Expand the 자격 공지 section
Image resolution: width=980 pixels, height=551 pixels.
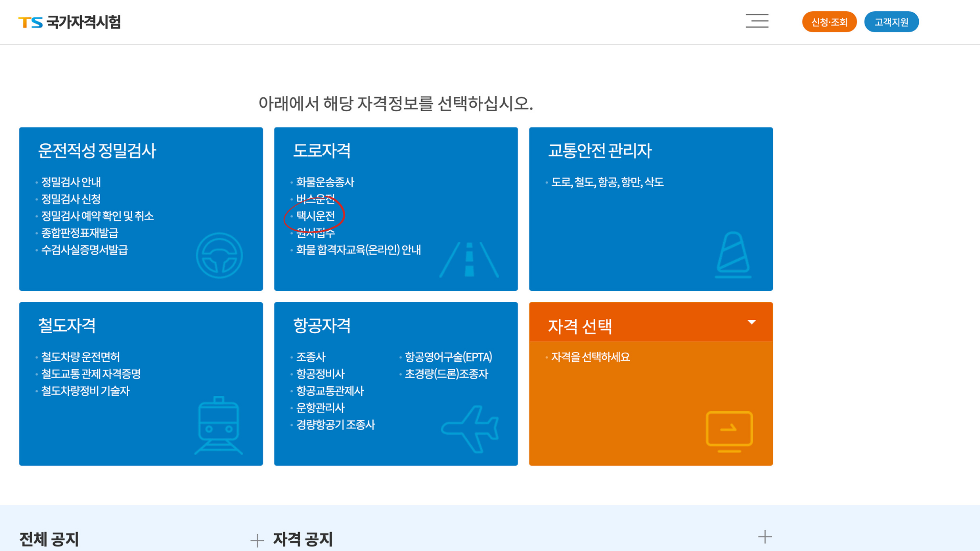(256, 539)
